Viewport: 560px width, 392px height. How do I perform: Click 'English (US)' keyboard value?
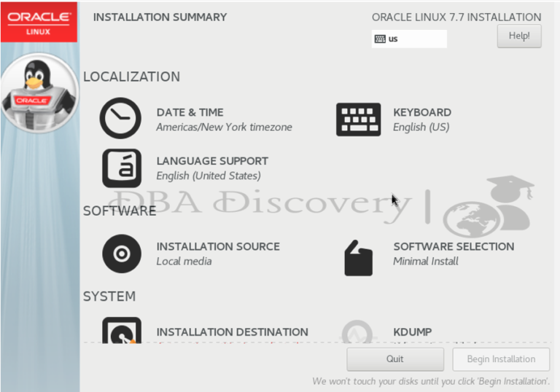[421, 127]
